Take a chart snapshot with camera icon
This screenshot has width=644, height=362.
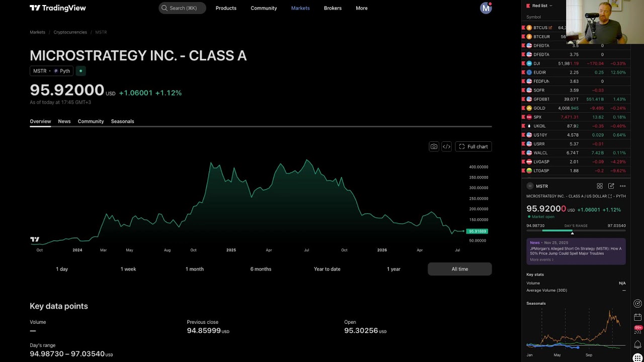tap(434, 147)
